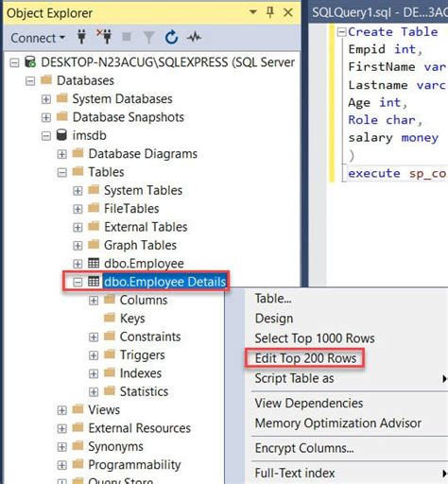Click the System Databases folder icon

[x=62, y=98]
